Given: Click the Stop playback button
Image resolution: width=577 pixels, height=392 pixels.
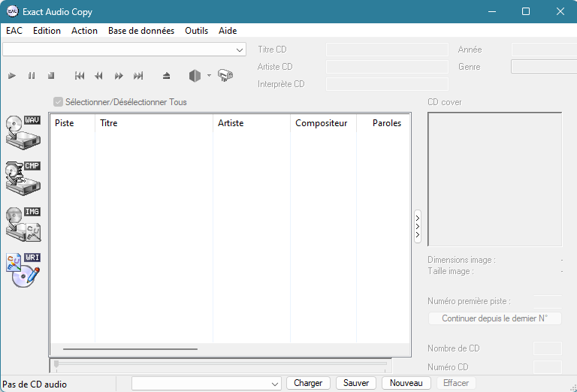Looking at the screenshot, I should click(51, 76).
